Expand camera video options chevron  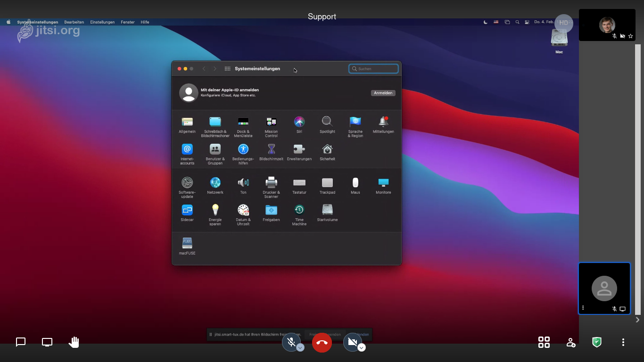(x=362, y=347)
